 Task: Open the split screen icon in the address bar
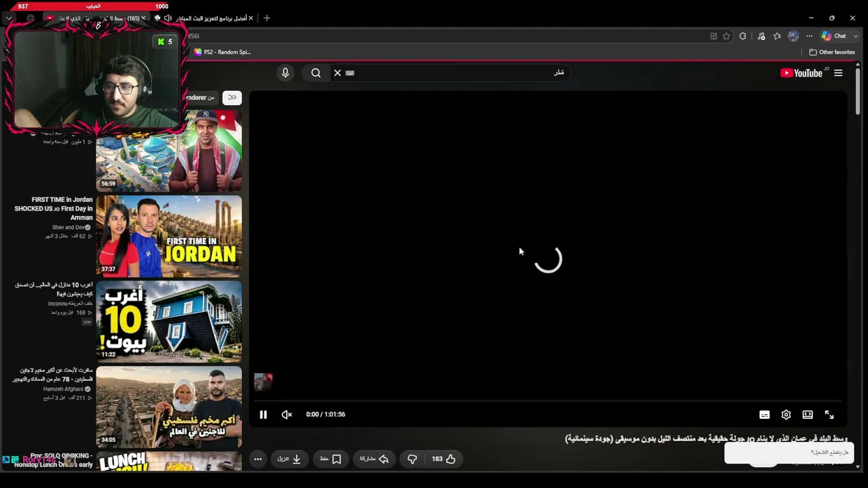coord(713,36)
